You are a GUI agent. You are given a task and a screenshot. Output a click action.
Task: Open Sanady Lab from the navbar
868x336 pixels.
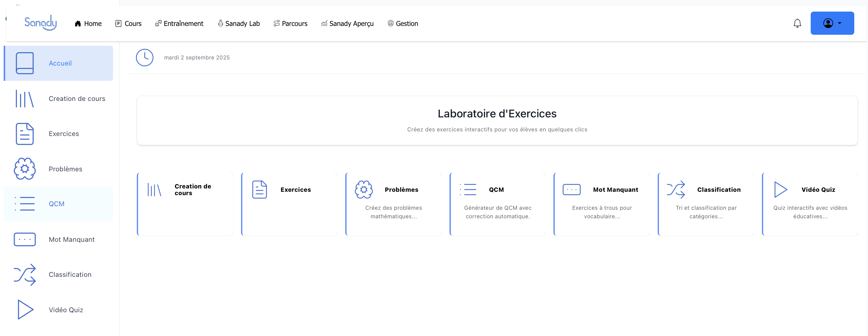(239, 23)
